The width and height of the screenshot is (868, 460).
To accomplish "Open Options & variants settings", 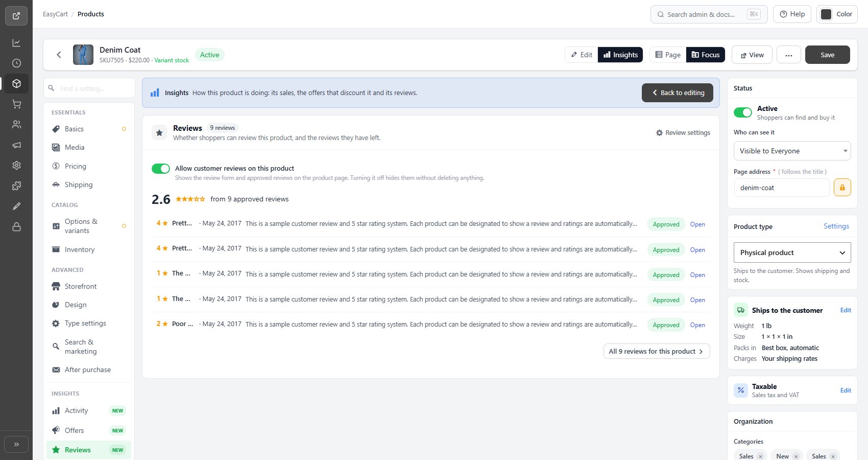I will pos(89,226).
